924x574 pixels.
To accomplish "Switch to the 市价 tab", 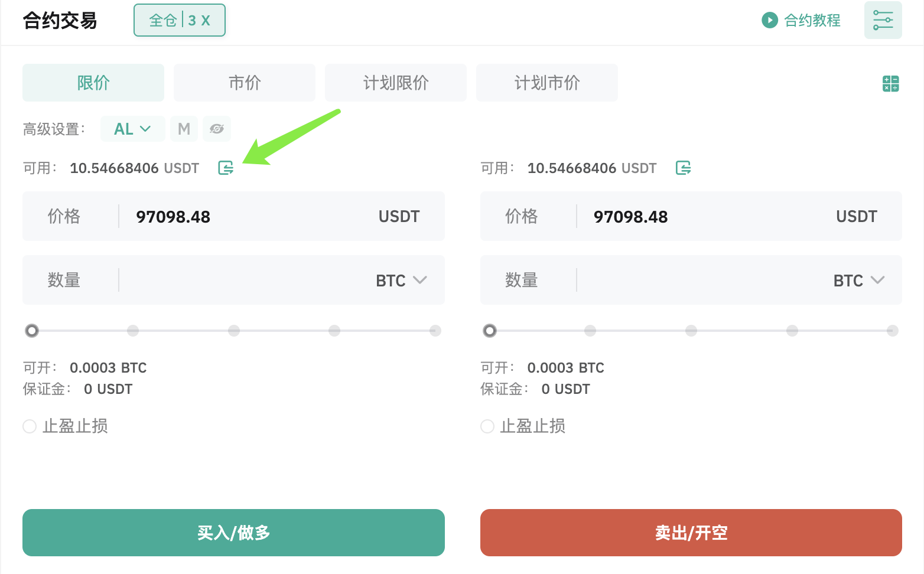I will [245, 83].
